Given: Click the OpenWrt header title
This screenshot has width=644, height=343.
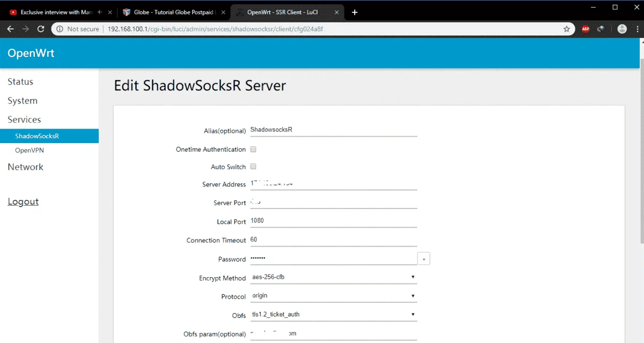Looking at the screenshot, I should tap(31, 53).
